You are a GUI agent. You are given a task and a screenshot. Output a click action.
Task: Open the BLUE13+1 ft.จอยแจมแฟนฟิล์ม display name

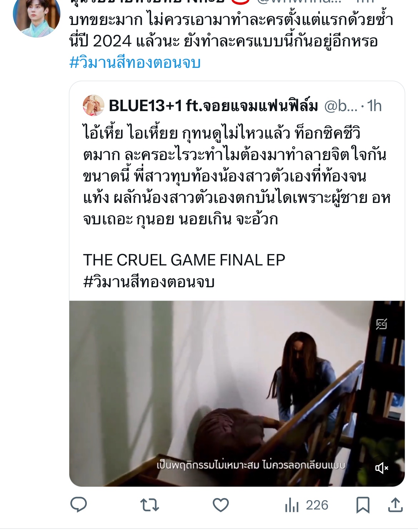point(213,106)
